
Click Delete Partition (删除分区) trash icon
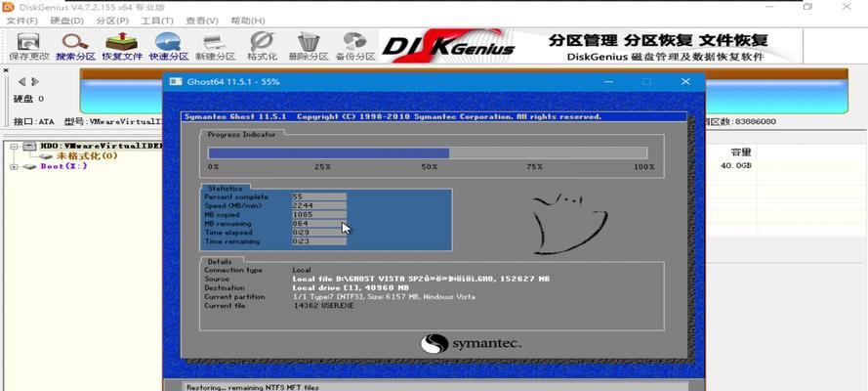[309, 47]
